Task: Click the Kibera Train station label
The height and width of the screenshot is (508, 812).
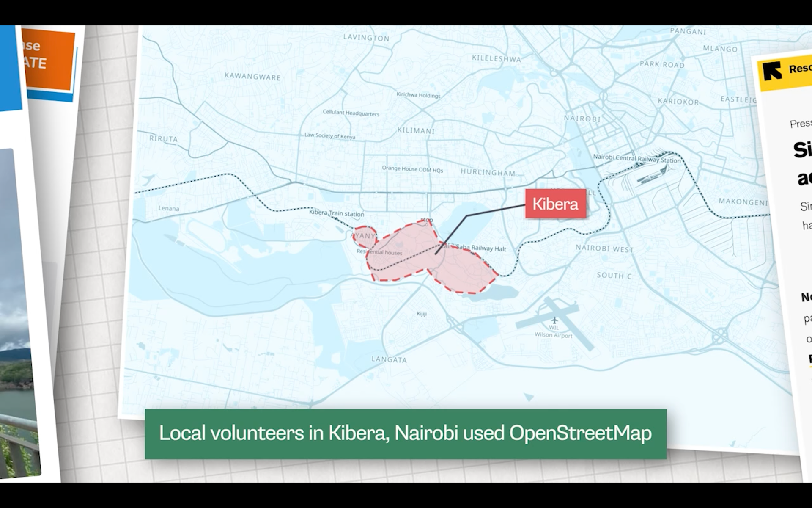Action: (x=336, y=213)
